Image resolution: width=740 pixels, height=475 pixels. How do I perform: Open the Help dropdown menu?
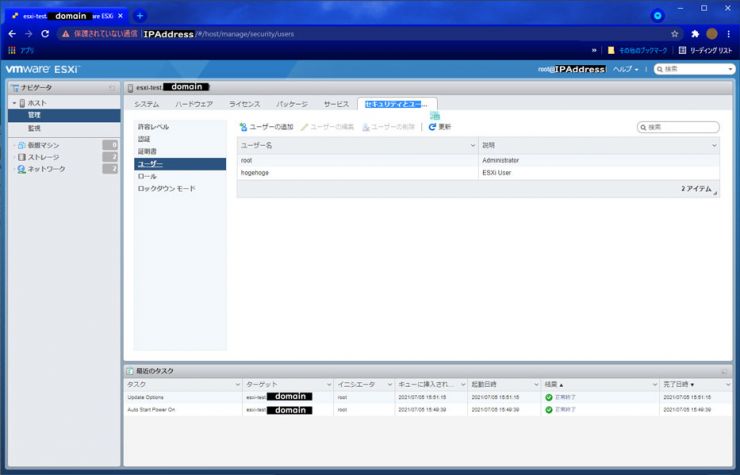pos(625,69)
